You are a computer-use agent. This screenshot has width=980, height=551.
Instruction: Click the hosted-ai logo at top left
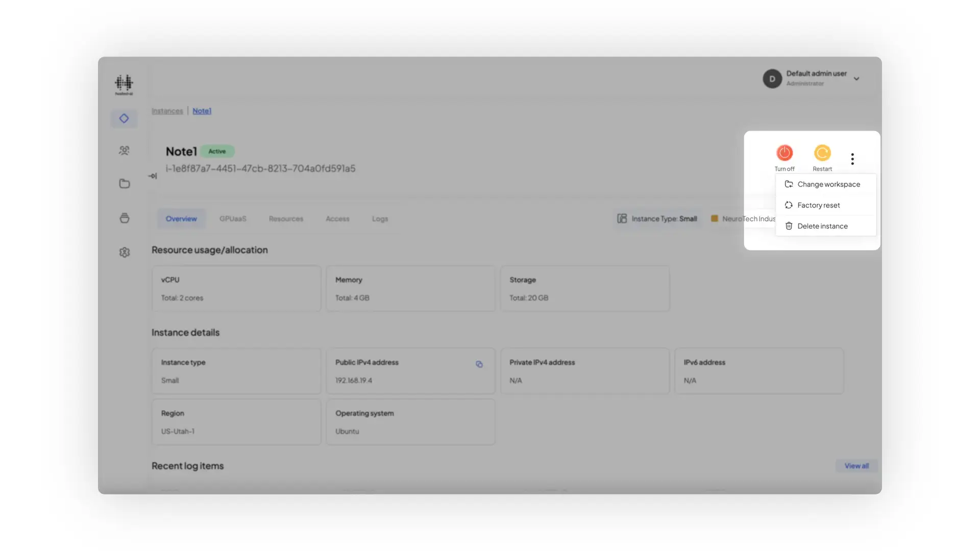124,84
